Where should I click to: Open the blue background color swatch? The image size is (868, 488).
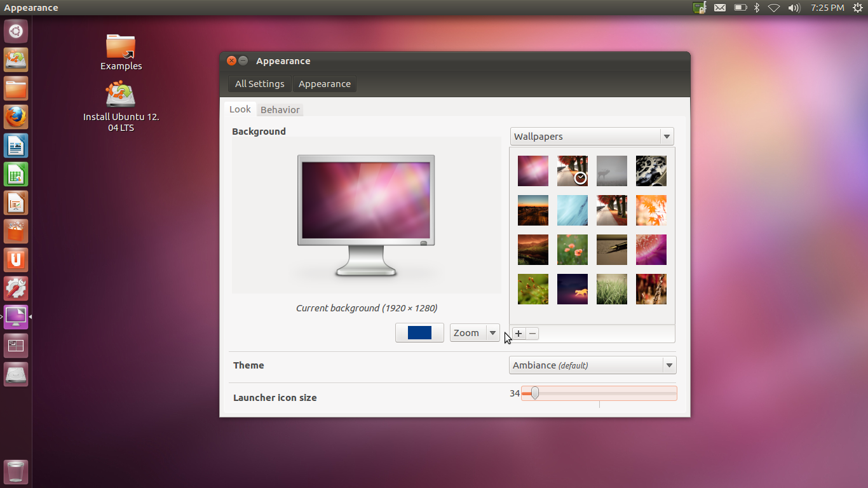point(419,333)
